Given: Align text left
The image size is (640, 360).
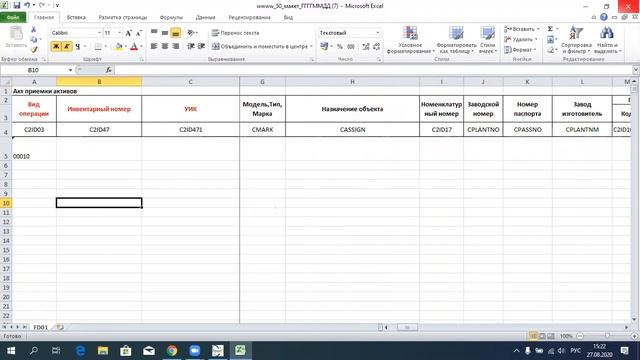Looking at the screenshot, I should [x=154, y=47].
